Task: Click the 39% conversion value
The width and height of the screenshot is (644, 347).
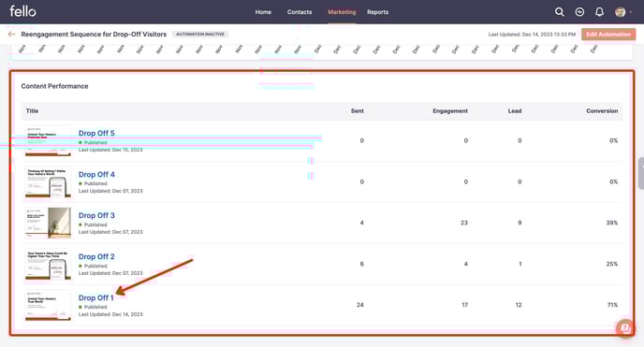Action: pos(612,223)
